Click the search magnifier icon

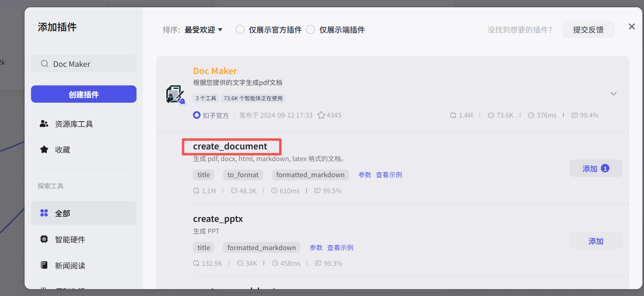point(44,64)
